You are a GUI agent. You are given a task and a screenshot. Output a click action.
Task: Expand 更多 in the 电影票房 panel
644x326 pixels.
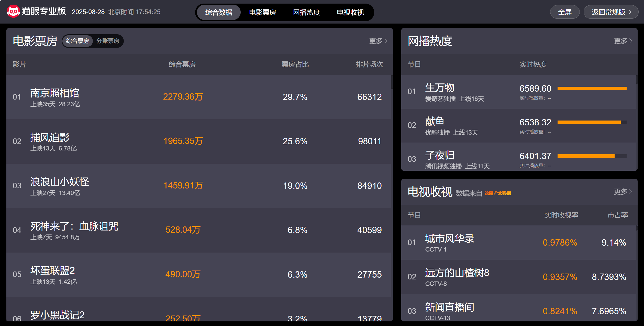(378, 41)
